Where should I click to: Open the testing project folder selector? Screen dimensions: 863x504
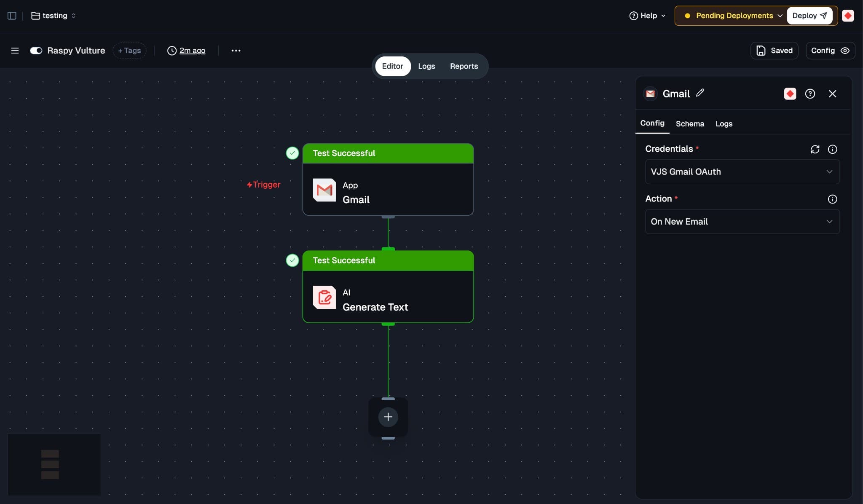[54, 16]
